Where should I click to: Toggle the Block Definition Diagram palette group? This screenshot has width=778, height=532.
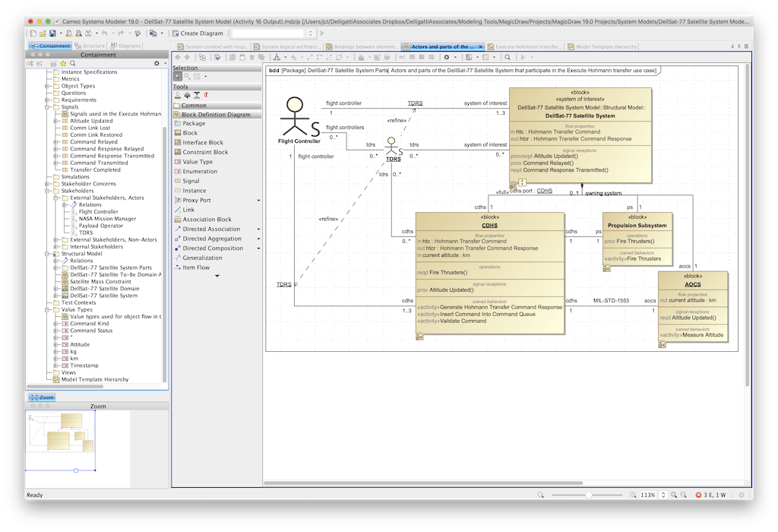216,115
